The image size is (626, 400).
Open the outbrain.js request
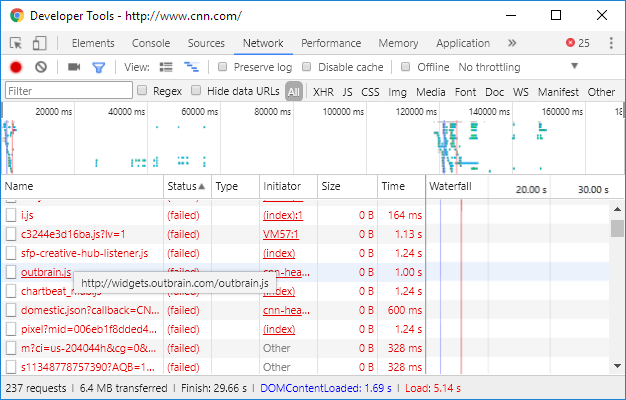[46, 272]
